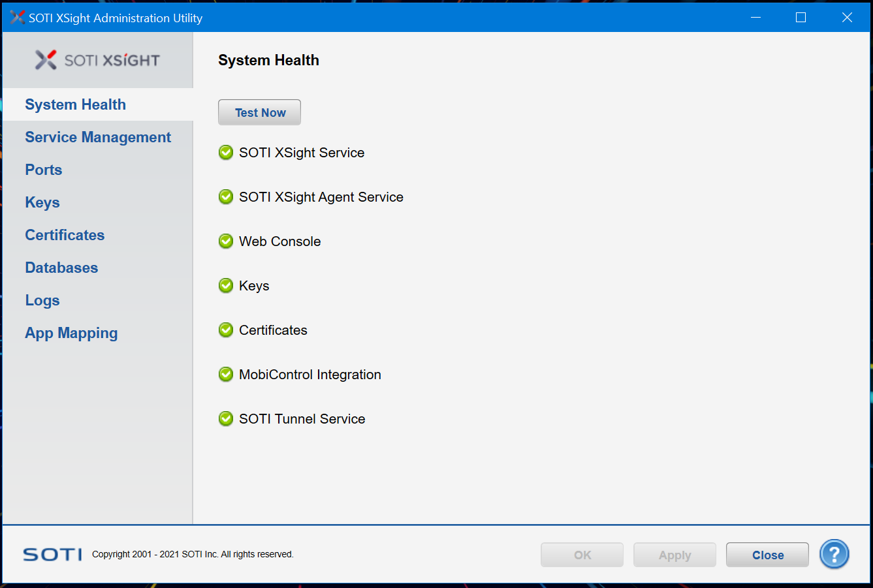Open help with the blue question mark icon
873x588 pixels.
point(834,554)
